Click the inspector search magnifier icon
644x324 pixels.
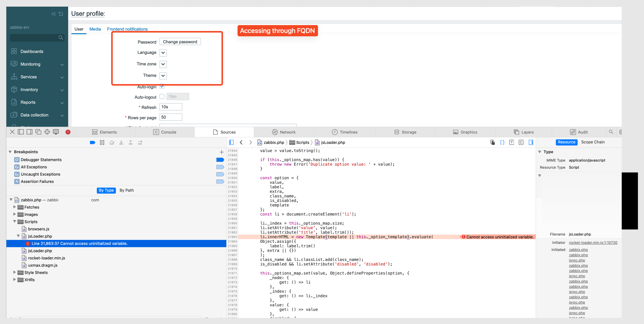pyautogui.click(x=611, y=132)
